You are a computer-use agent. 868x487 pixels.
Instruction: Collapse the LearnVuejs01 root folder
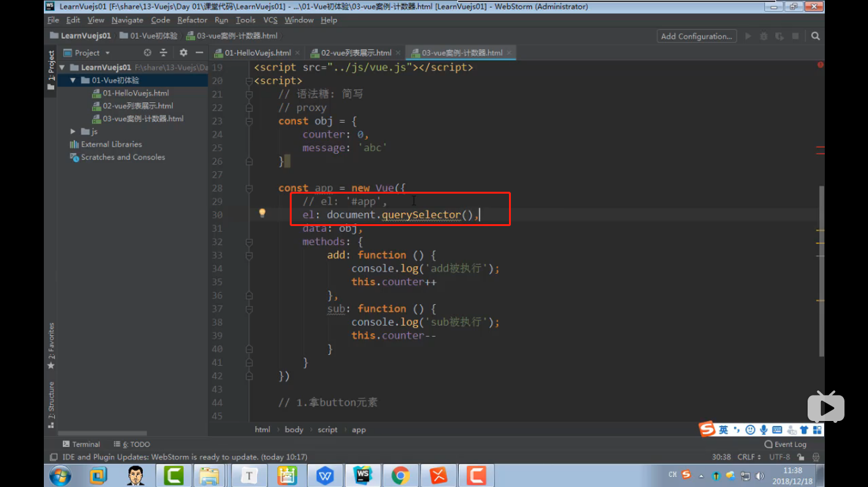pyautogui.click(x=62, y=67)
